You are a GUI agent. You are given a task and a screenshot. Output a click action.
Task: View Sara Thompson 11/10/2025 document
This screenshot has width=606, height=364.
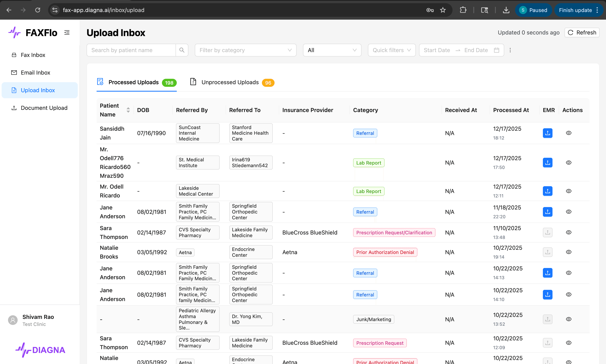pyautogui.click(x=569, y=232)
